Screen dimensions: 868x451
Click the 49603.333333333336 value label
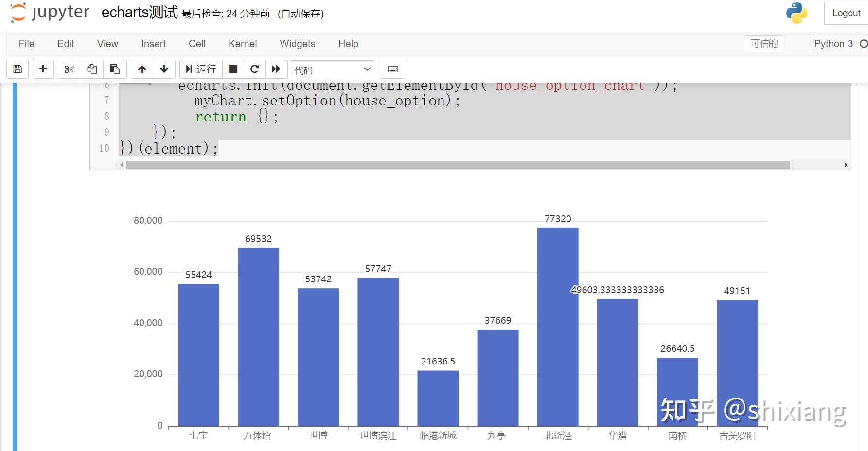618,290
